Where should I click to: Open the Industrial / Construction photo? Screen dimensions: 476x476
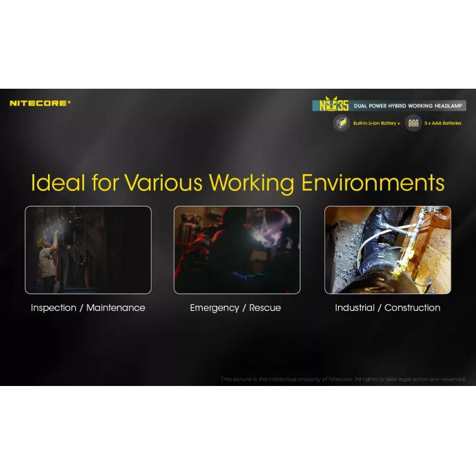coord(387,250)
